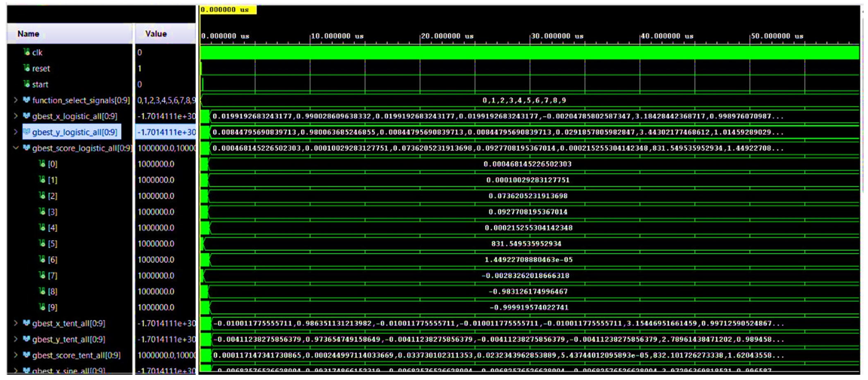Screen dimensions: 868x380
Task: Click the gbest_score_tent_all bus icon
Action: click(26, 355)
